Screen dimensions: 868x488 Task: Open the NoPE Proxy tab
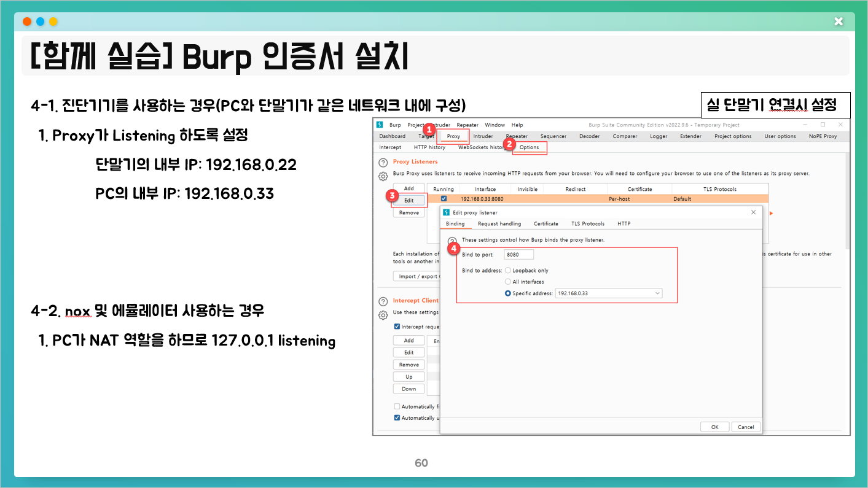point(823,136)
